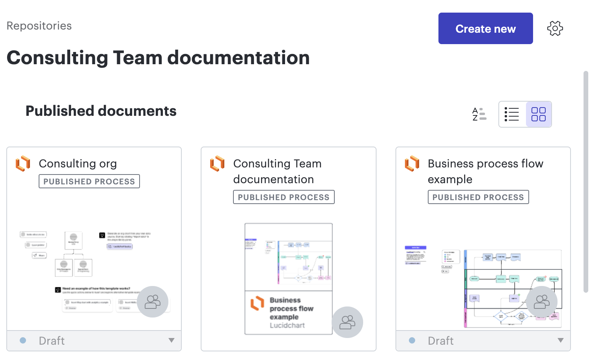Click the blue status dot on Business process flow card
Image resolution: width=593 pixels, height=364 pixels.
click(x=412, y=340)
